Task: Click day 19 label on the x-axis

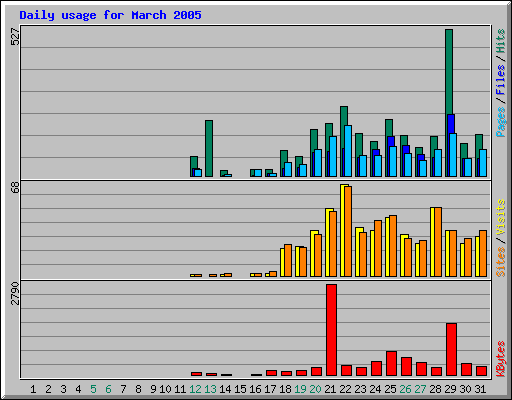Action: (300, 389)
